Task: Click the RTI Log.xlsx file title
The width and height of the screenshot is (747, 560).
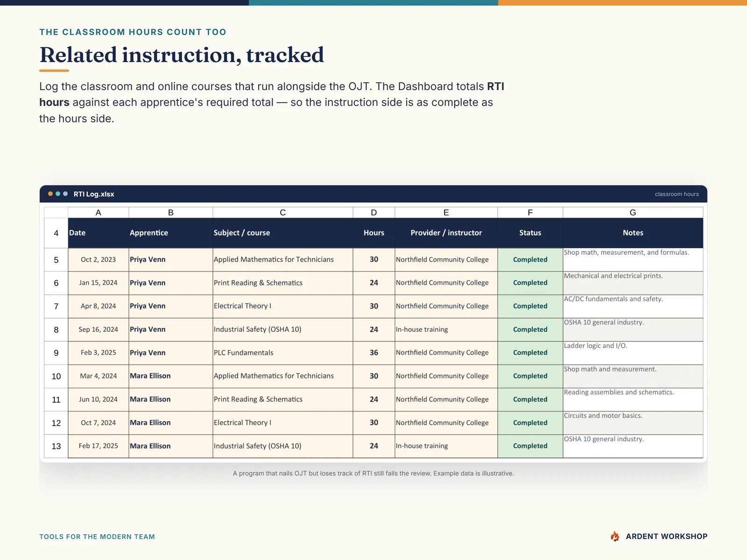Action: click(x=94, y=194)
